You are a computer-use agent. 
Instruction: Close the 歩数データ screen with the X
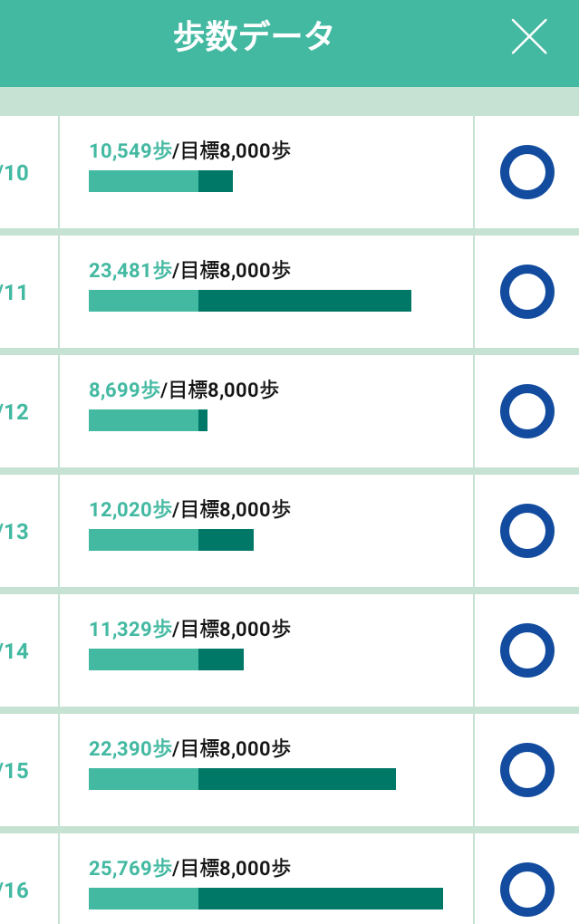(529, 36)
